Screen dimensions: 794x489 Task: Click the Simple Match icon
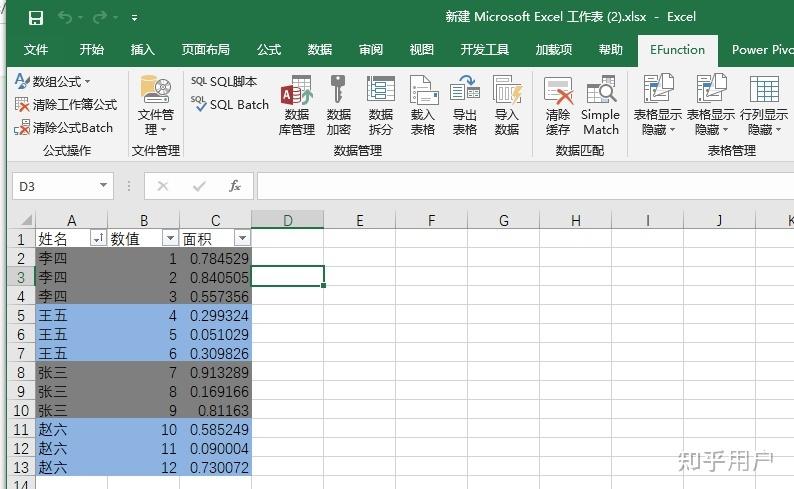point(601,89)
